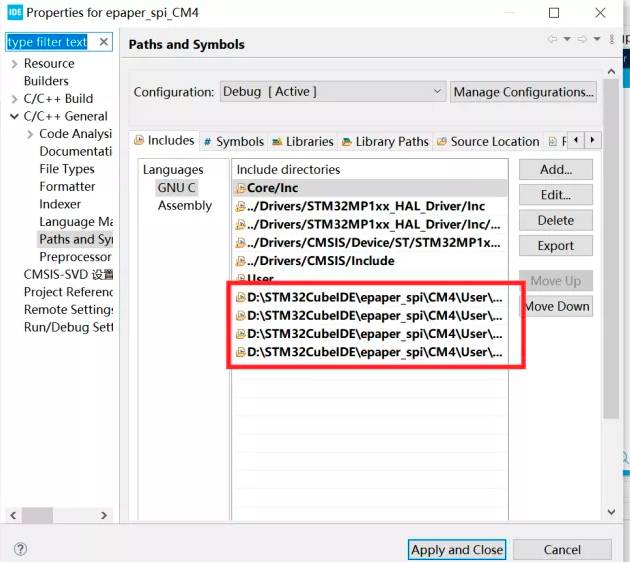Select Preprocessor tree item
The image size is (630, 563).
[75, 257]
